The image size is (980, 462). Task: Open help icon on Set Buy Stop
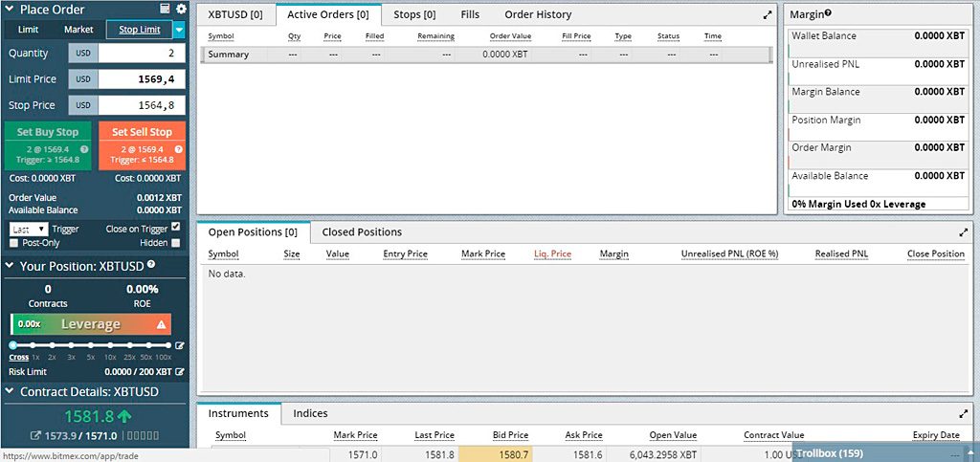point(84,150)
